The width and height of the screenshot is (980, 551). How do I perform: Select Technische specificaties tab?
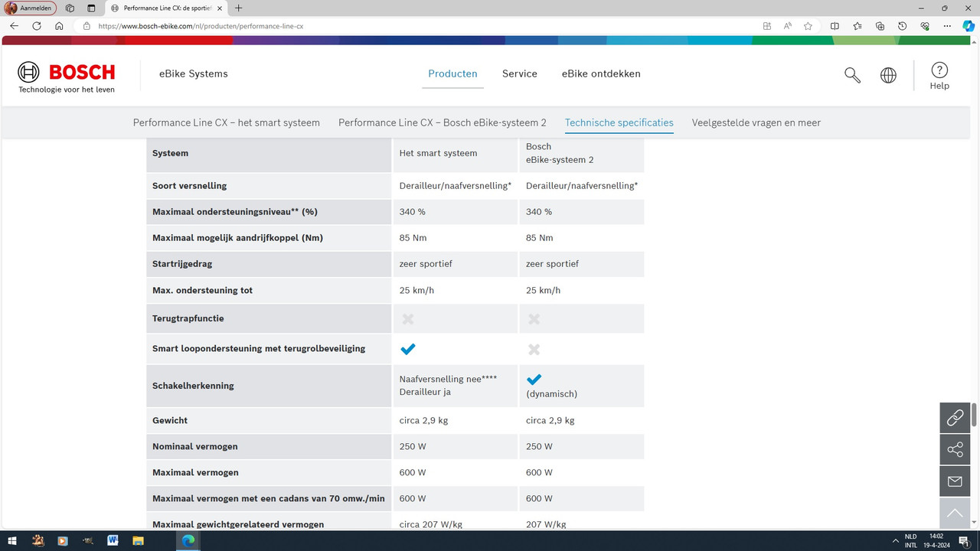pos(619,122)
